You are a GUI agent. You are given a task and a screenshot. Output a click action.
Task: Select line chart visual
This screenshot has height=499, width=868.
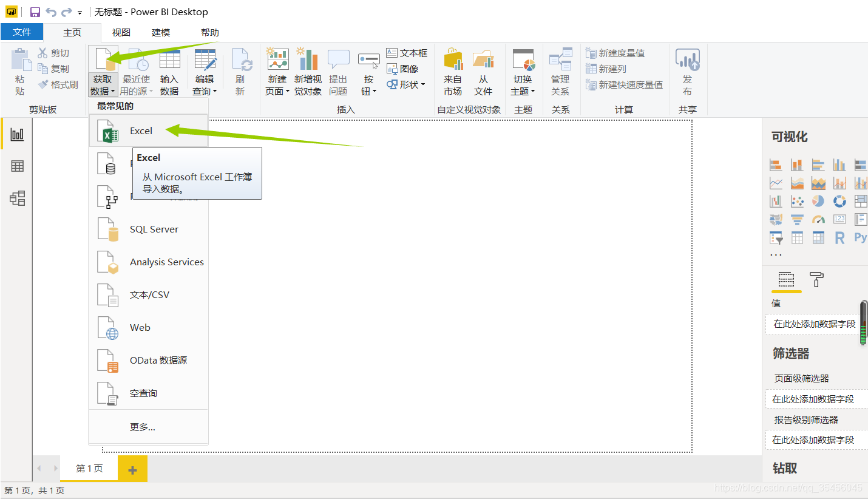(x=776, y=183)
